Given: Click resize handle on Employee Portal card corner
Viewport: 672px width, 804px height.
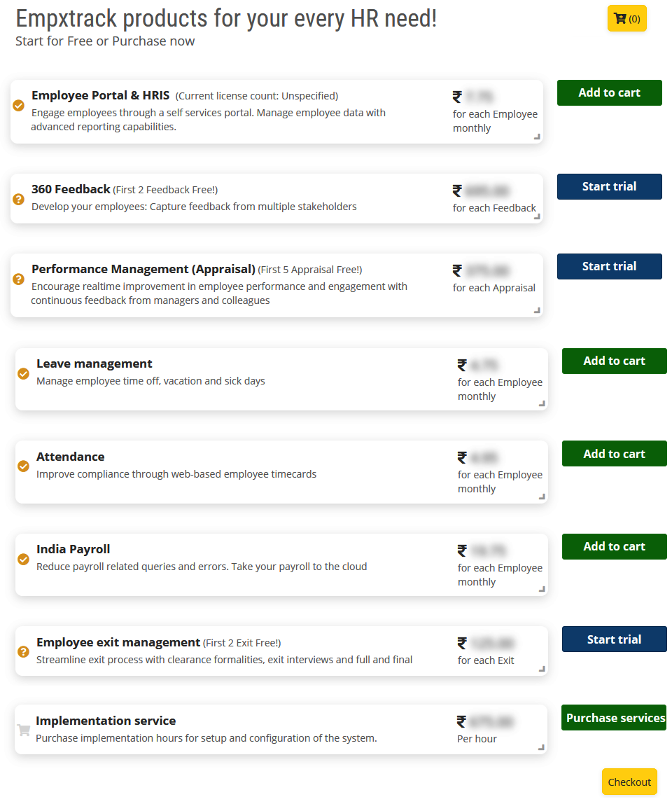Looking at the screenshot, I should [538, 138].
